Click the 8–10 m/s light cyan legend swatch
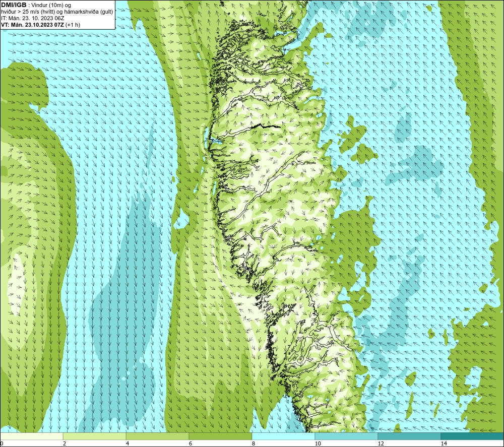The height and width of the screenshot is (447, 504). coord(283,436)
